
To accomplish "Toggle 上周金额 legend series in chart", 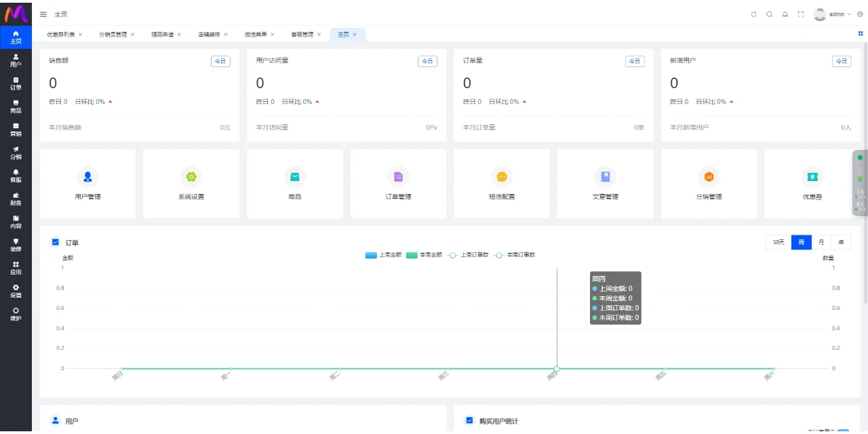I will click(x=383, y=255).
